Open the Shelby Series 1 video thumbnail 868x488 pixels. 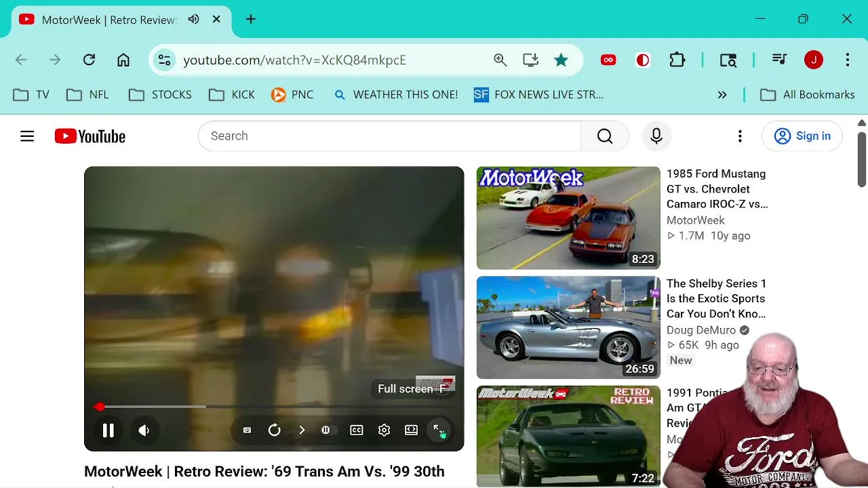(x=568, y=327)
